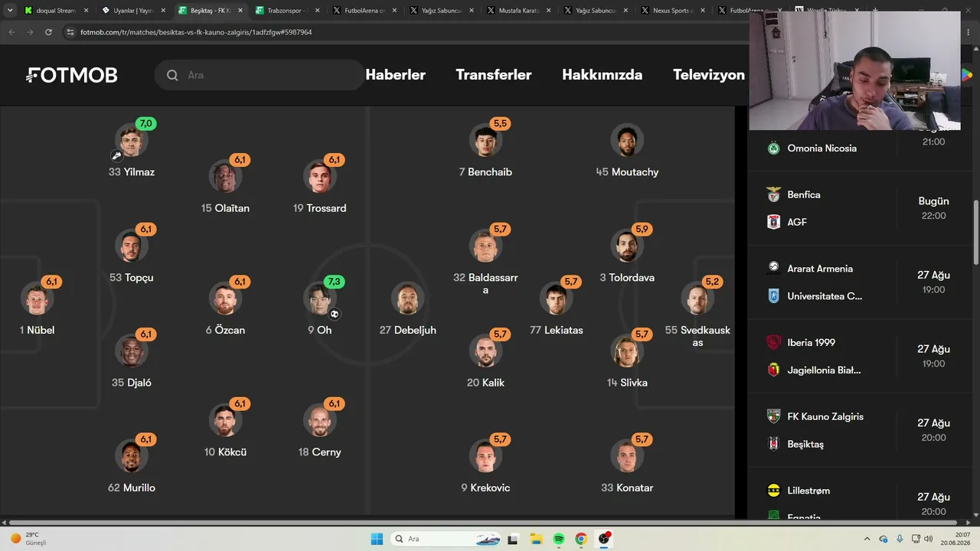Click the Jagiellonia club crest
This screenshot has height=551, width=980.
click(x=773, y=370)
